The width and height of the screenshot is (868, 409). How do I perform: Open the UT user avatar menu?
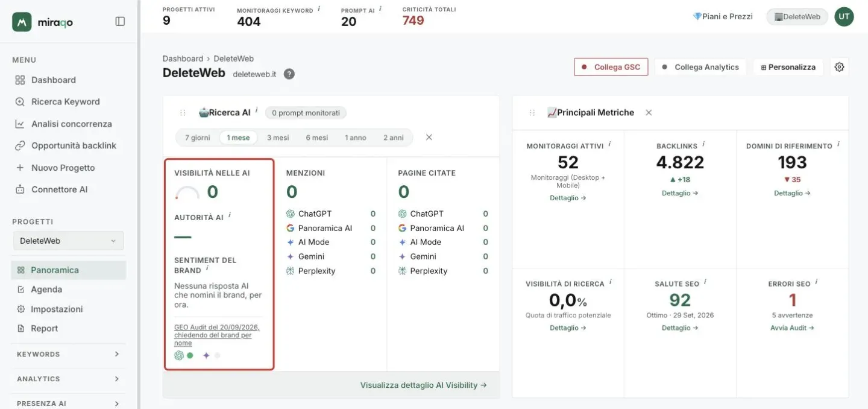click(844, 17)
